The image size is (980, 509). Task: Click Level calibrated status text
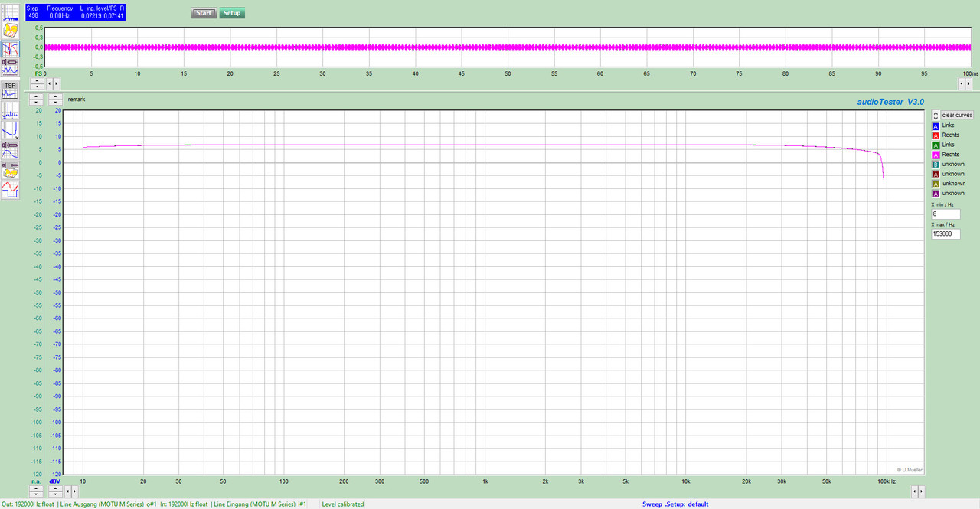coord(343,504)
